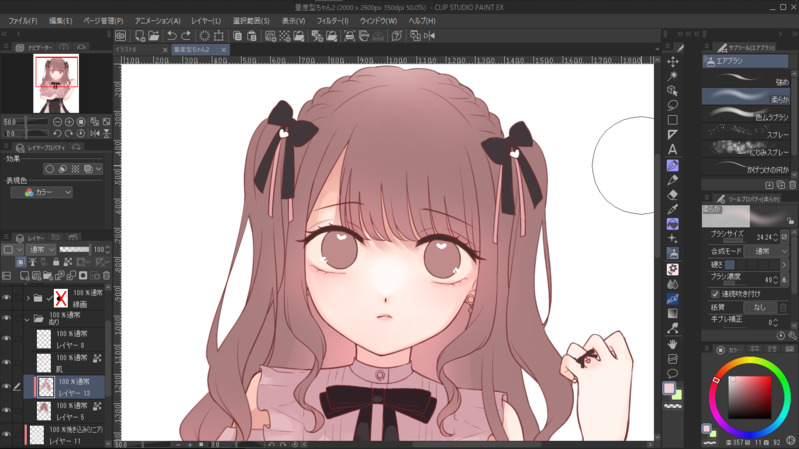Zoom in using Navigator plus icon
Screen dimensions: 799x449
click(69, 122)
